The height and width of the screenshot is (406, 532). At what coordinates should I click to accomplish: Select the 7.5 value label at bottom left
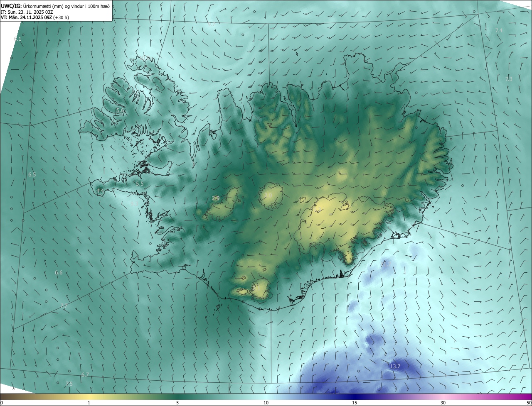point(69,384)
